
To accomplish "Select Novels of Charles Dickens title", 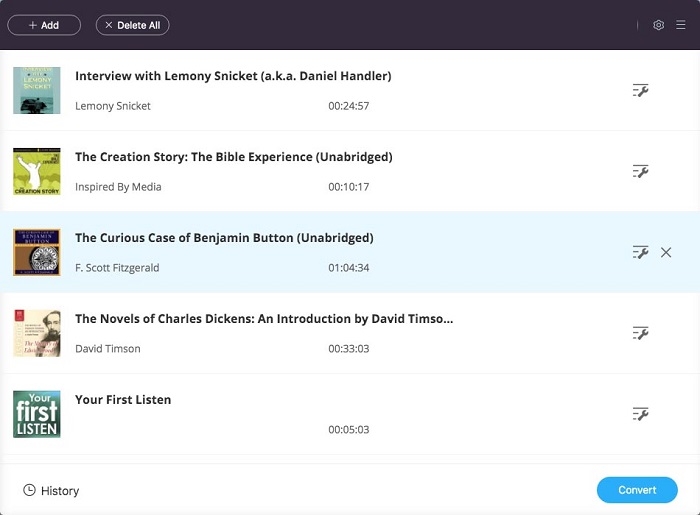I will pyautogui.click(x=264, y=319).
